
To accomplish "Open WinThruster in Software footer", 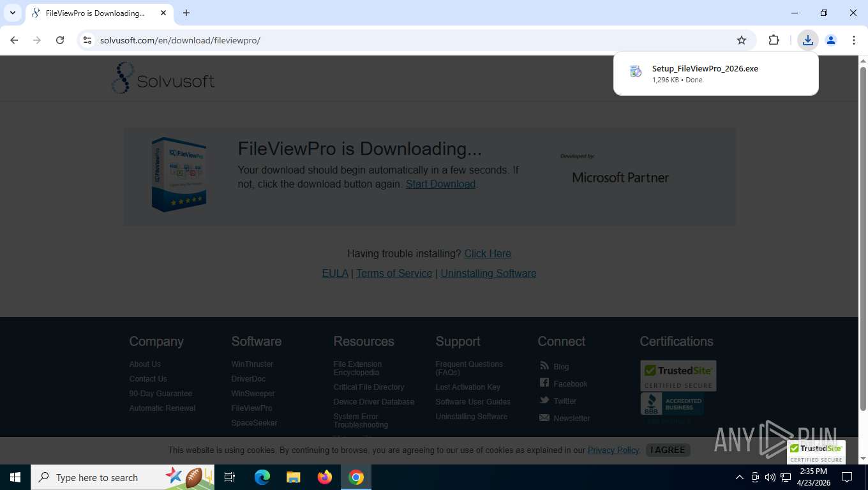I will point(252,364).
